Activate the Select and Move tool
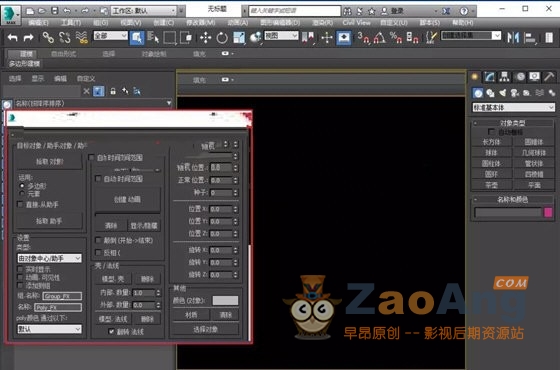This screenshot has height=370, width=560. point(205,38)
